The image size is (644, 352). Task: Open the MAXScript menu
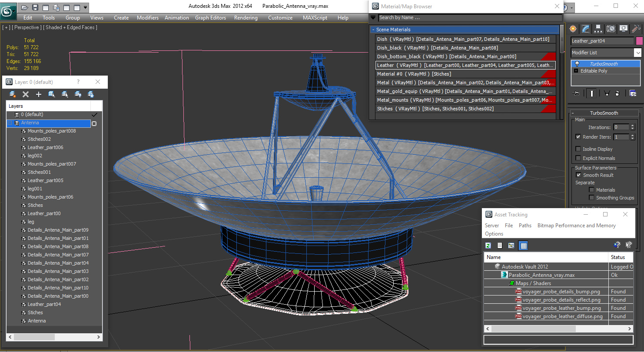pos(315,18)
